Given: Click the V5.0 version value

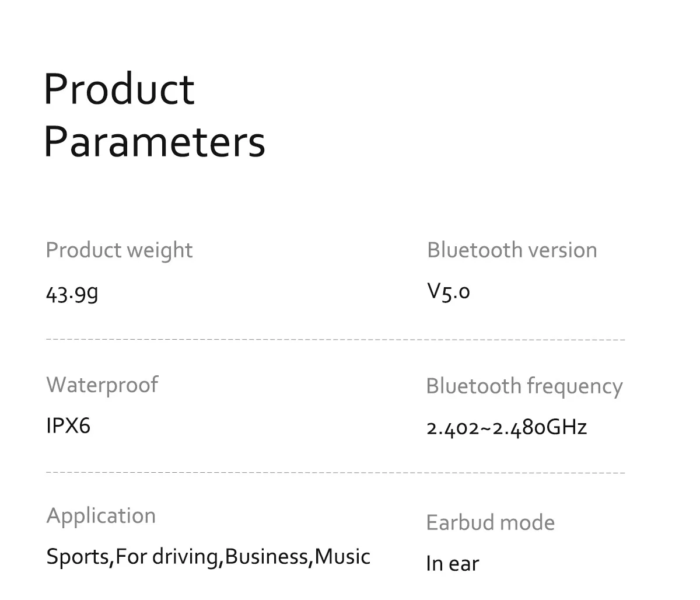Looking at the screenshot, I should pyautogui.click(x=449, y=291).
